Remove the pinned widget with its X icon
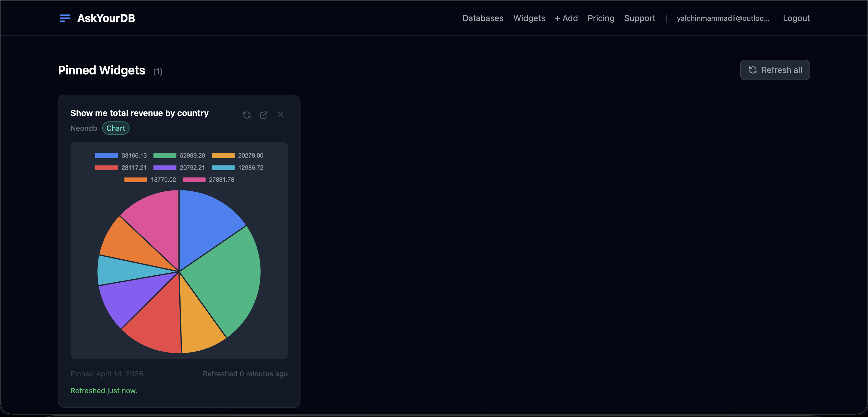Screen dimensions: 868x417 (x=280, y=114)
